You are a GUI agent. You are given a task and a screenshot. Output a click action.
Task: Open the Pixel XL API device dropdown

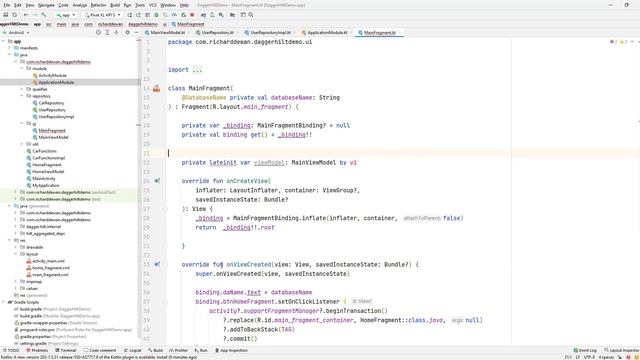click(102, 15)
